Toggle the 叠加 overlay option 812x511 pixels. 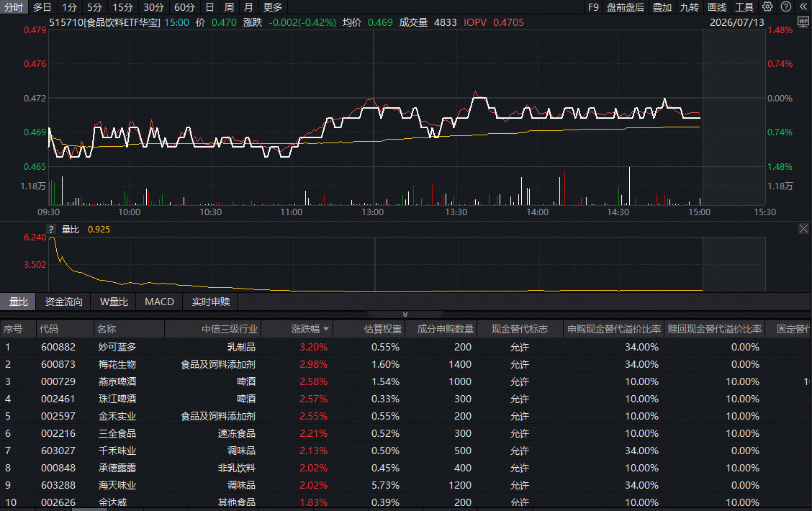(662, 7)
